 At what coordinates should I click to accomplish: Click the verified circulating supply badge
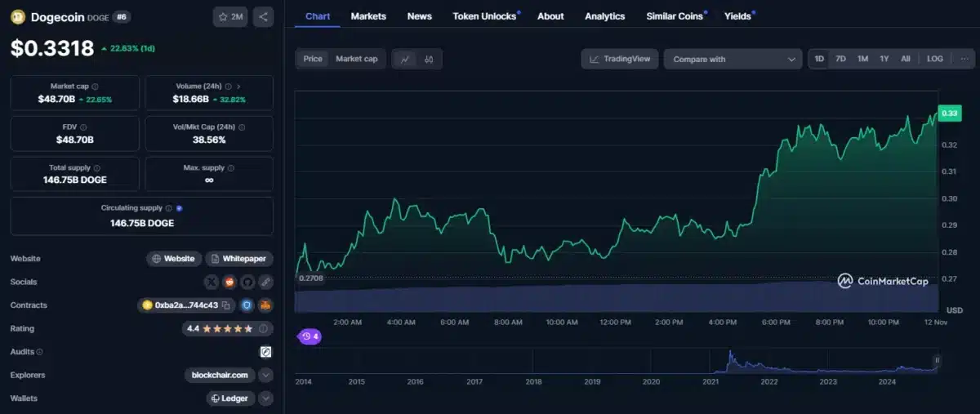(x=180, y=208)
